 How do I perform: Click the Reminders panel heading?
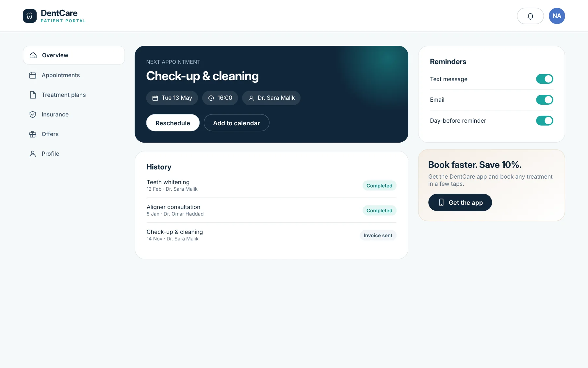(x=448, y=61)
